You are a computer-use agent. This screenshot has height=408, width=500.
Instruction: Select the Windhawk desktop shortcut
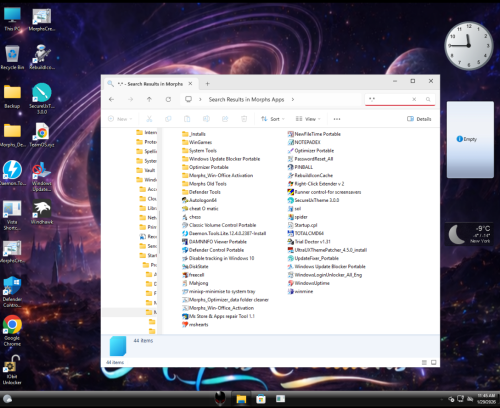(42, 212)
